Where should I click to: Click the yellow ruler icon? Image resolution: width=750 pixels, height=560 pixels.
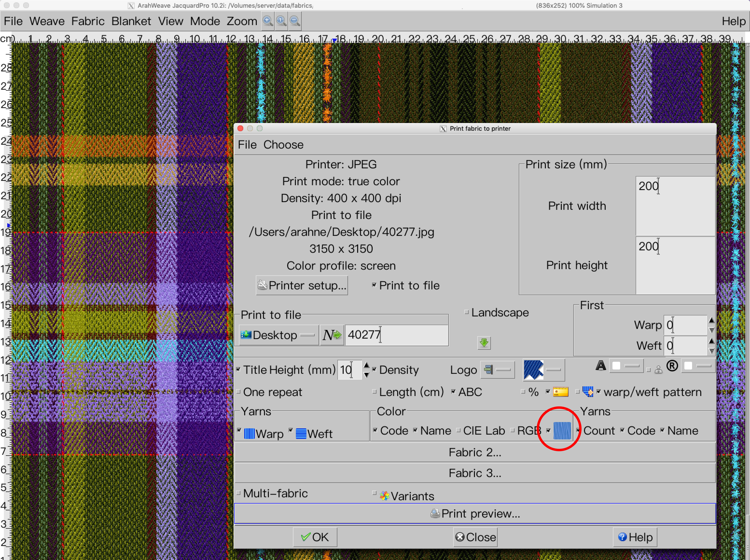pos(561,392)
